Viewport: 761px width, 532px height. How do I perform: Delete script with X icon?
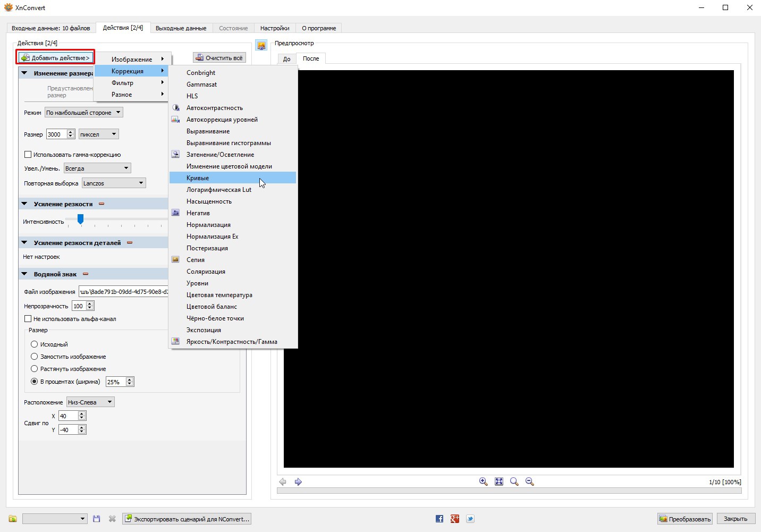pyautogui.click(x=112, y=519)
